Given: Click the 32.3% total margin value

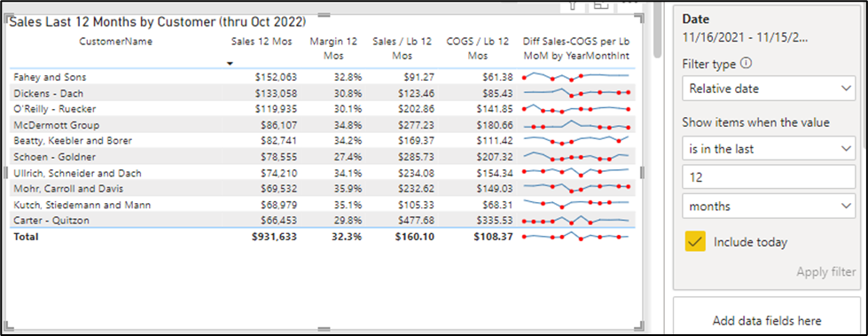Looking at the screenshot, I should click(x=347, y=237).
